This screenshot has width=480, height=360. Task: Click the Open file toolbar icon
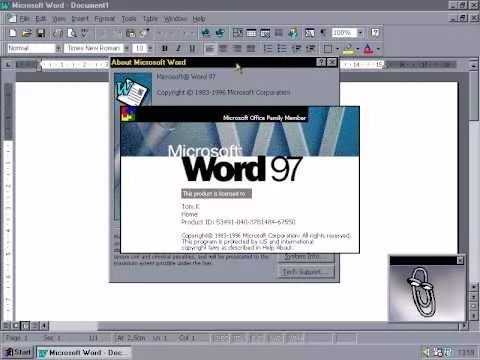[27, 33]
